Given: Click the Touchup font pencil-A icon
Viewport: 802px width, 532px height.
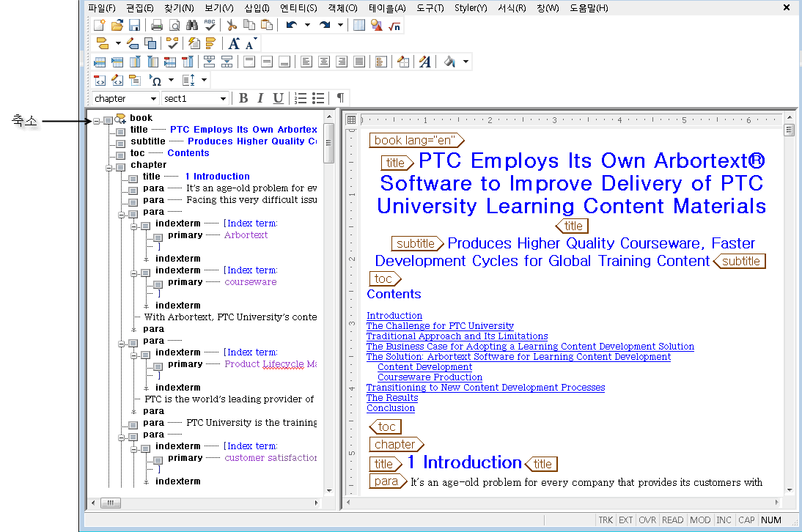Looking at the screenshot, I should click(x=424, y=62).
